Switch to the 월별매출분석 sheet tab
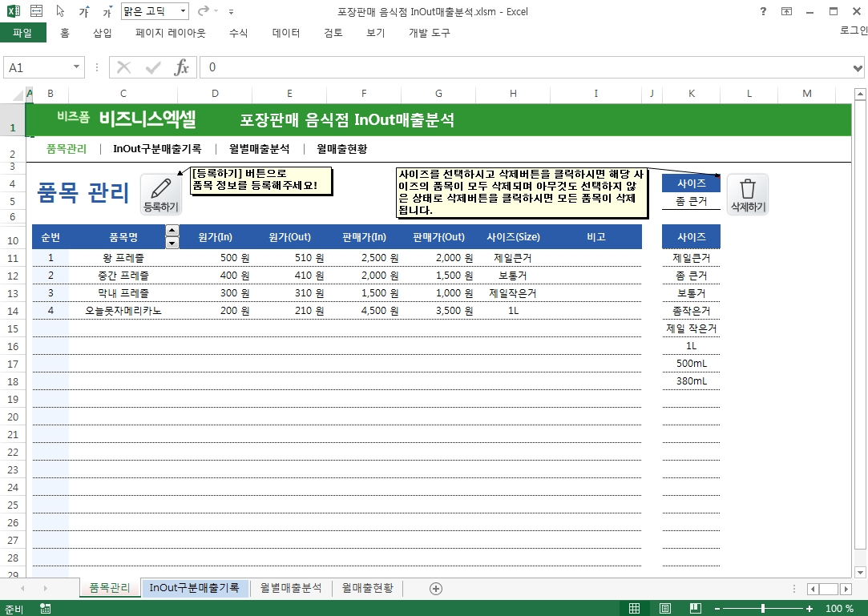 click(x=291, y=588)
